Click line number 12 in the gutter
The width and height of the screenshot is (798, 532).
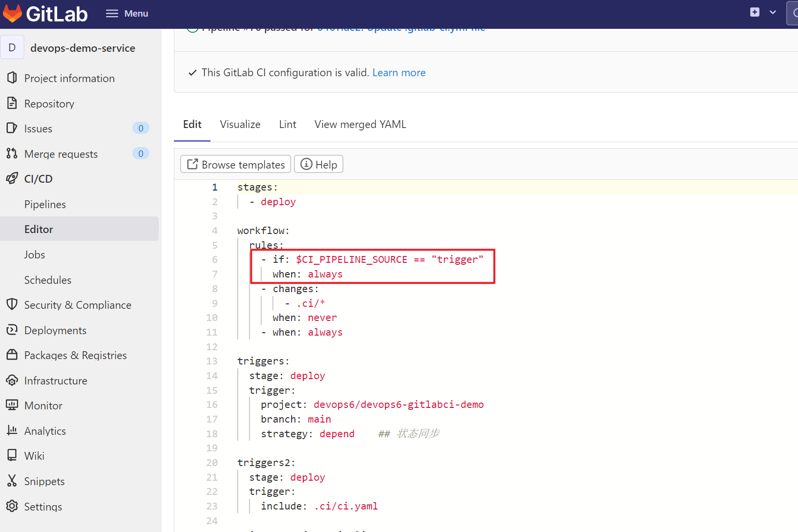click(211, 347)
